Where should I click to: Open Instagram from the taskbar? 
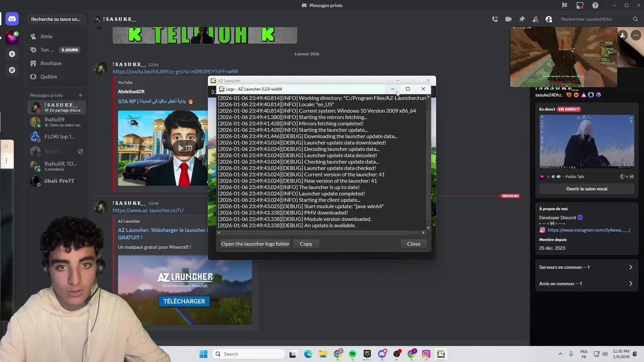pos(426,354)
